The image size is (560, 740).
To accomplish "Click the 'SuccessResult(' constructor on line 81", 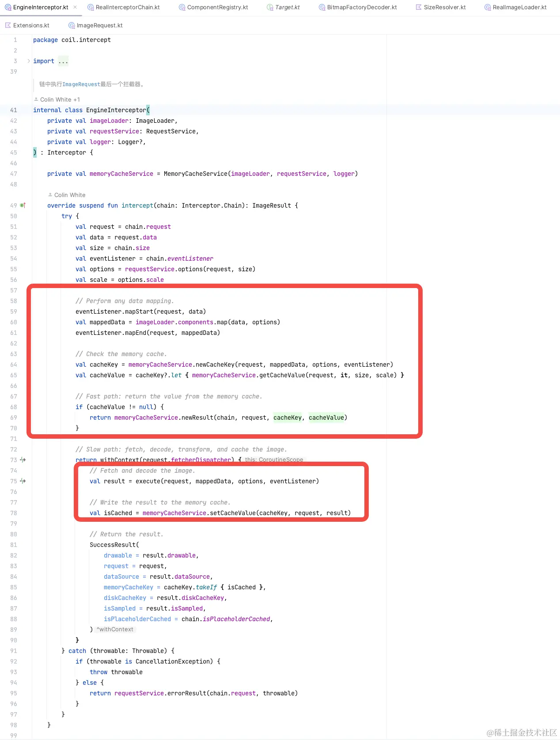I will (x=114, y=545).
